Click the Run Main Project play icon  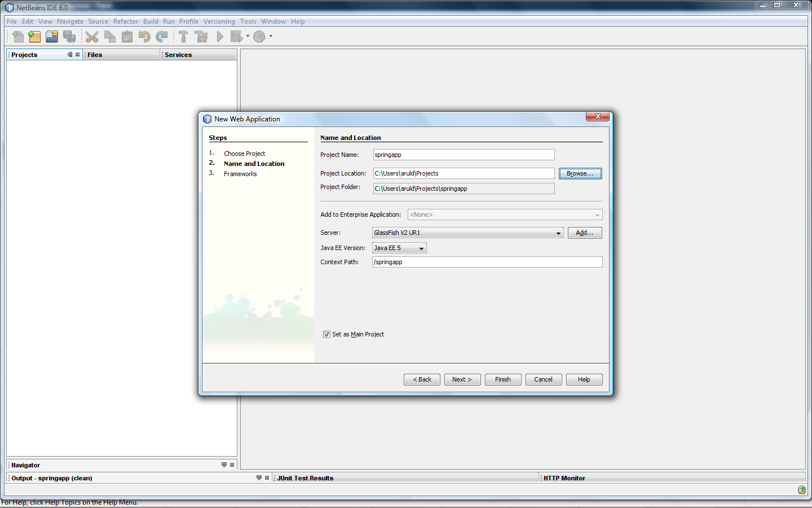coord(220,37)
